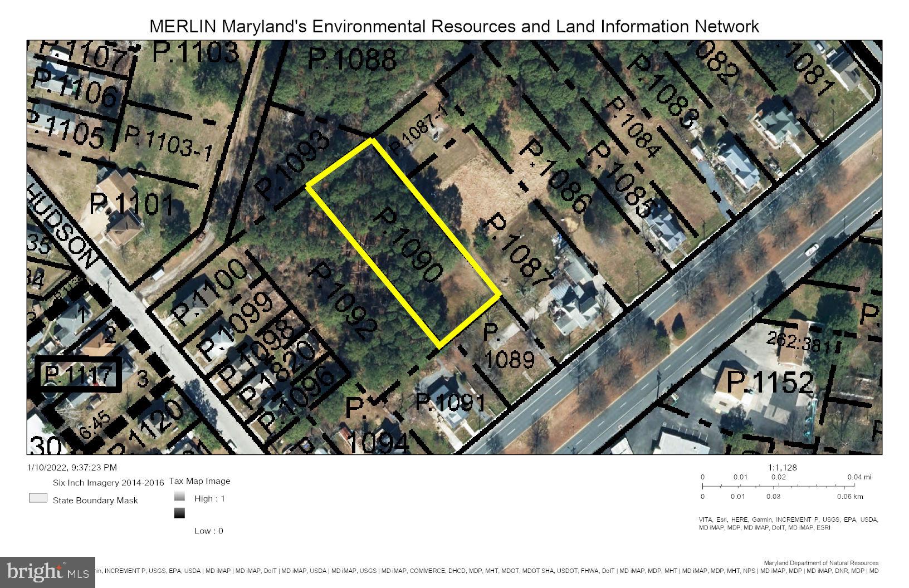The width and height of the screenshot is (909, 588).
Task: Click parcel P.1101 label
Action: click(x=131, y=205)
